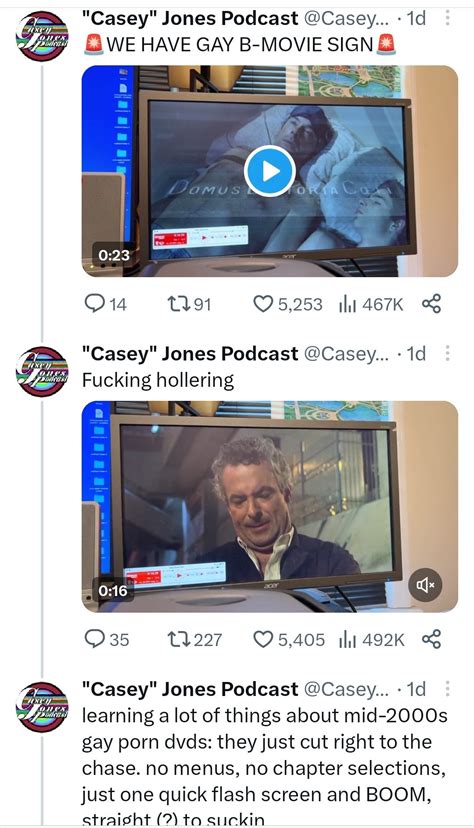Open replies on the tweet with 35 comments
This screenshot has width=474, height=828.
(107, 639)
